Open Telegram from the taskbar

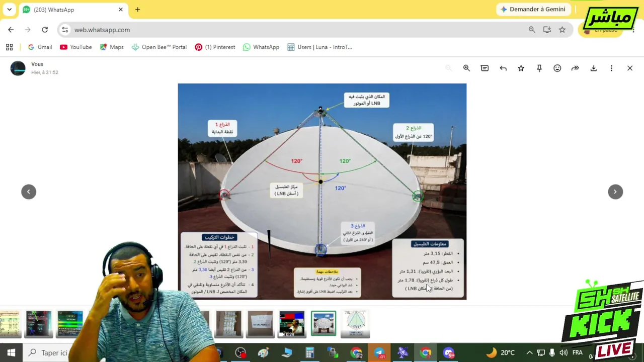coord(379,353)
